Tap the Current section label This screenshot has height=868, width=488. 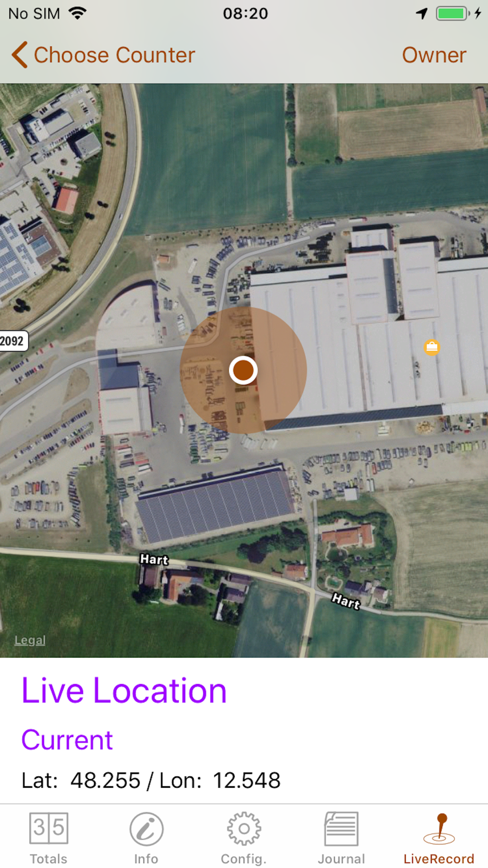(x=67, y=740)
